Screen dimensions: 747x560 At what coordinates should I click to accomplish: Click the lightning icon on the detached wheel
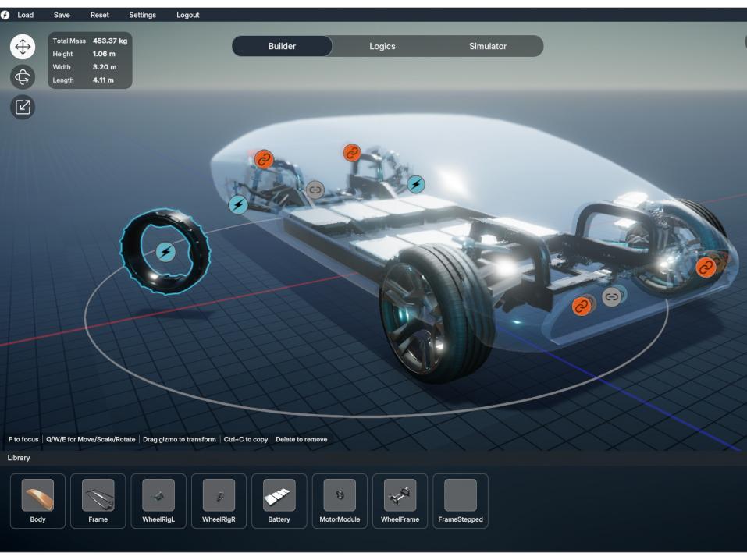165,252
